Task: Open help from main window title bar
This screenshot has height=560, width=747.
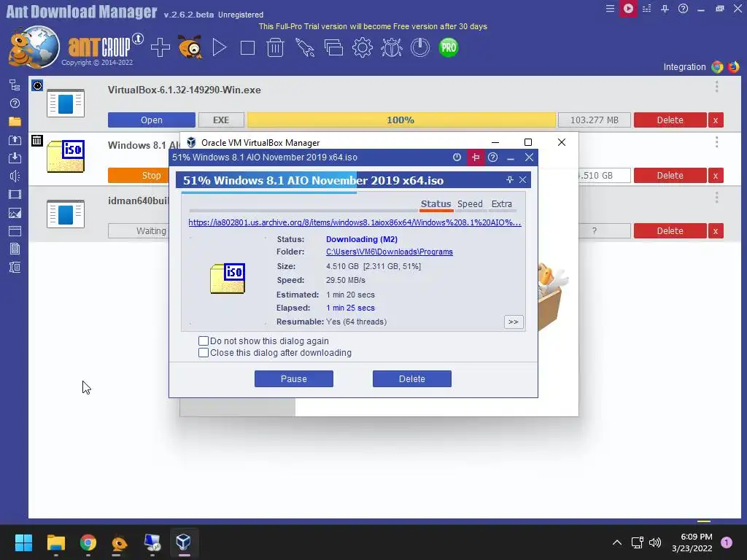Action: tap(683, 9)
